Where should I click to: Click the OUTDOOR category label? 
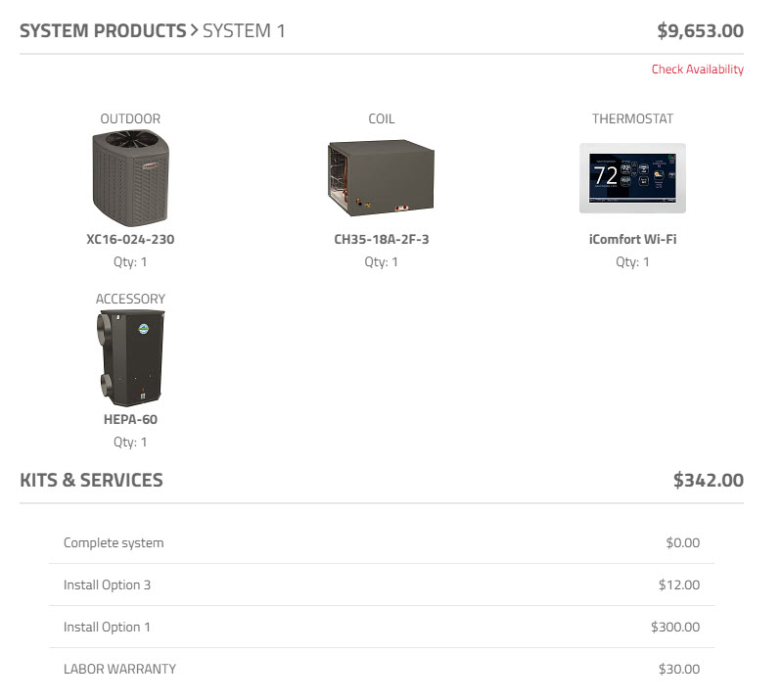(x=130, y=118)
